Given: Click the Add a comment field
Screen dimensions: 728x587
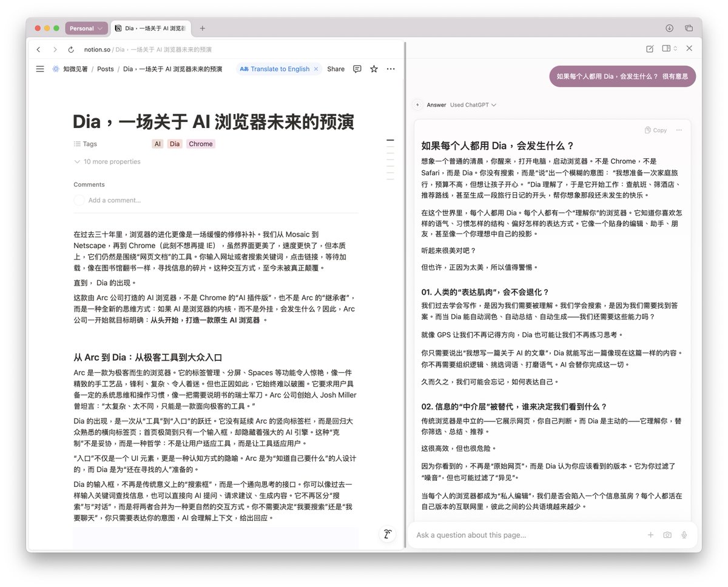Looking at the screenshot, I should (114, 200).
